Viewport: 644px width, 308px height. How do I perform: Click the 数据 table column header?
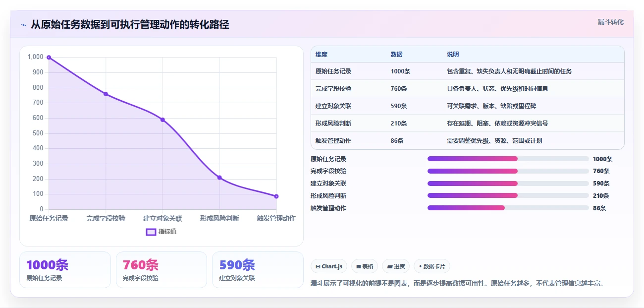click(x=396, y=55)
